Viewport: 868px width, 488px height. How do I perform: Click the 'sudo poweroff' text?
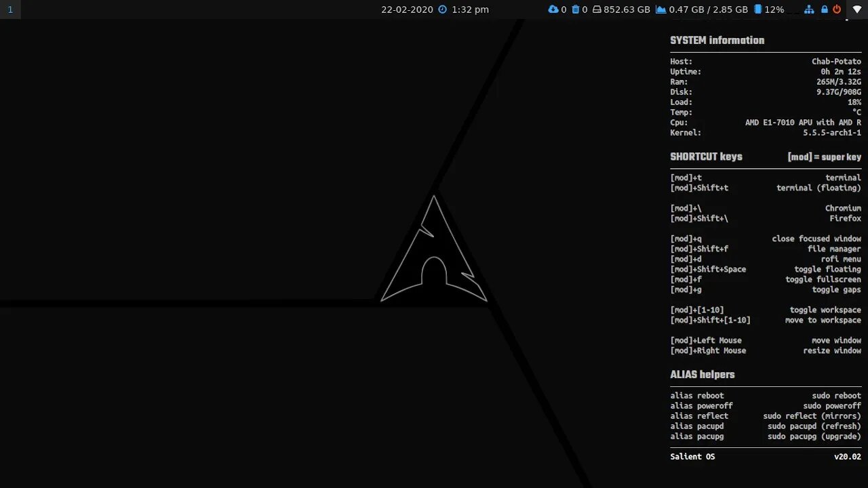point(832,406)
